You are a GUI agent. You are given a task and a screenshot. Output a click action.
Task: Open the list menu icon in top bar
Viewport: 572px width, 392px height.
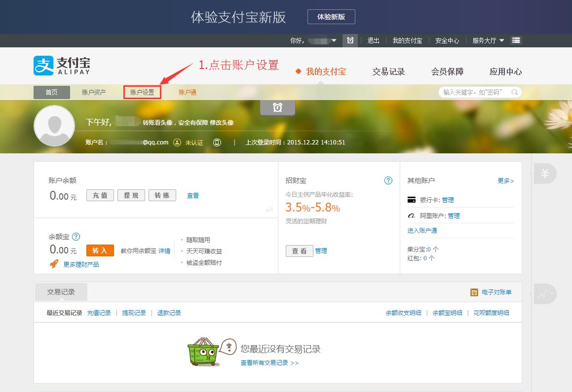coord(516,40)
